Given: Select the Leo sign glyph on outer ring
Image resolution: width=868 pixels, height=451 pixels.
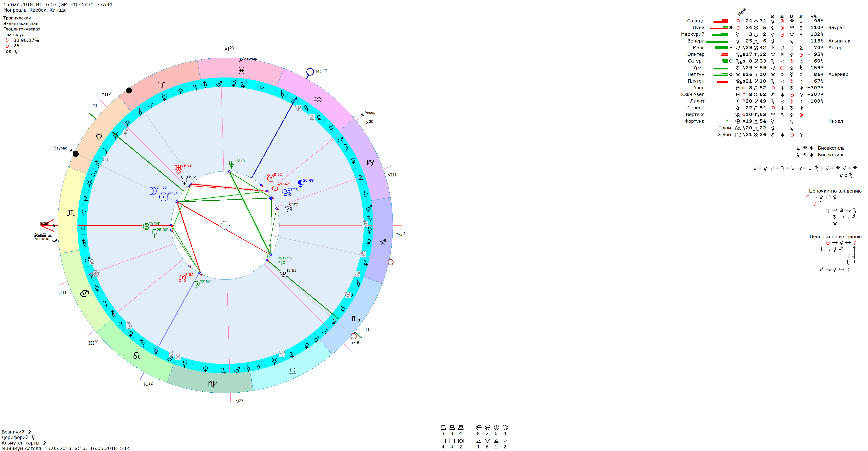Looking at the screenshot, I should coord(136,356).
